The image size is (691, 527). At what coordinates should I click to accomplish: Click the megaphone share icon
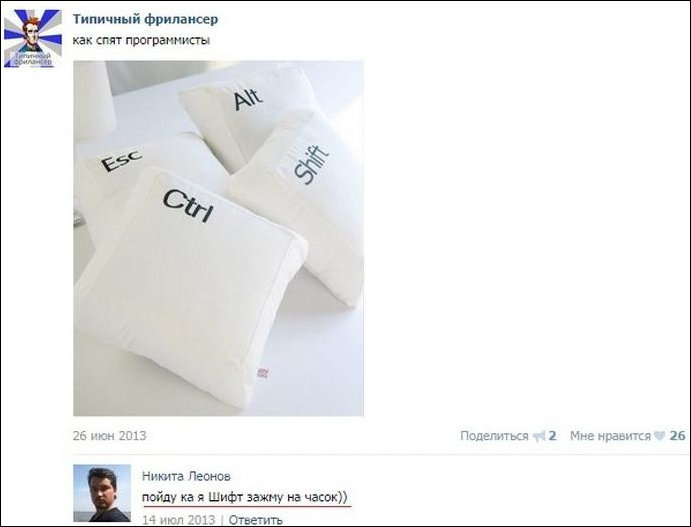(x=539, y=436)
